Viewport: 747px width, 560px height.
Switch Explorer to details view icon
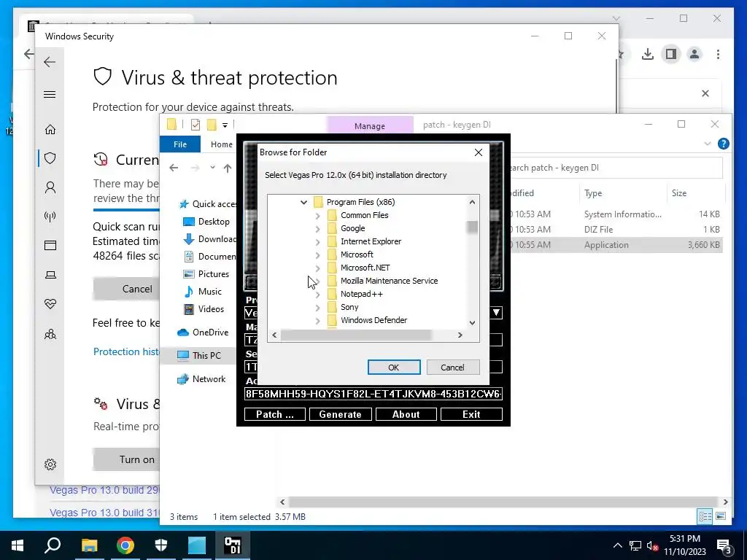pyautogui.click(x=705, y=516)
